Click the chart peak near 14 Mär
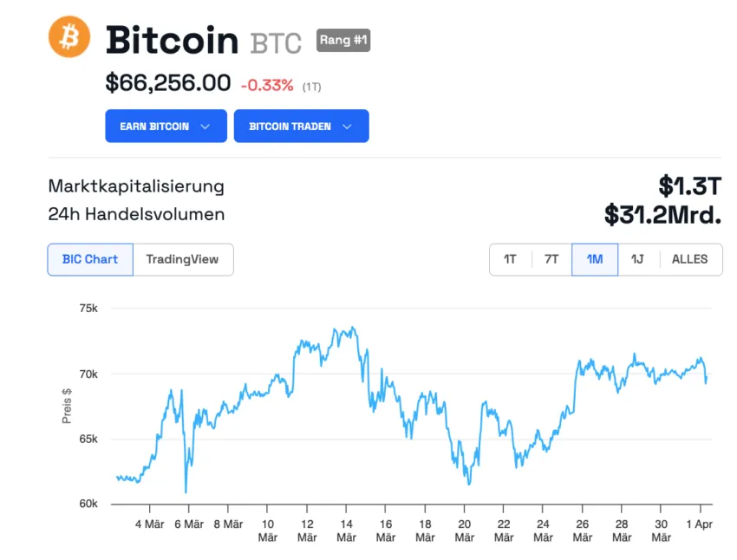The height and width of the screenshot is (560, 737). [351, 329]
